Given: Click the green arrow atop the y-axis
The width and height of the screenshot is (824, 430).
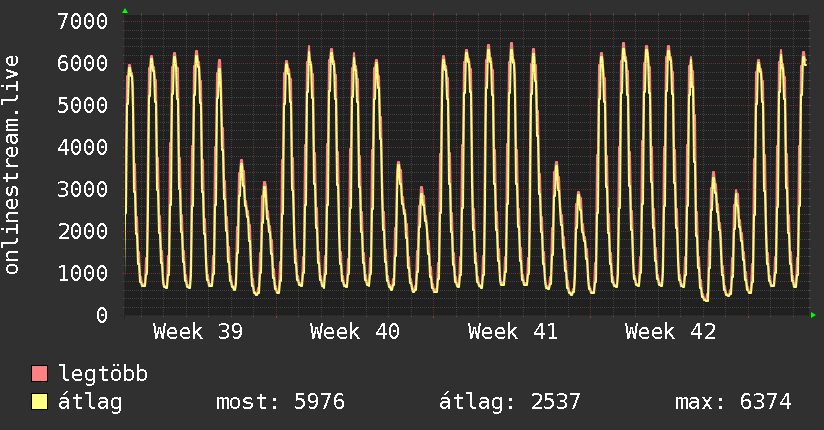Looking at the screenshot, I should [x=125, y=11].
